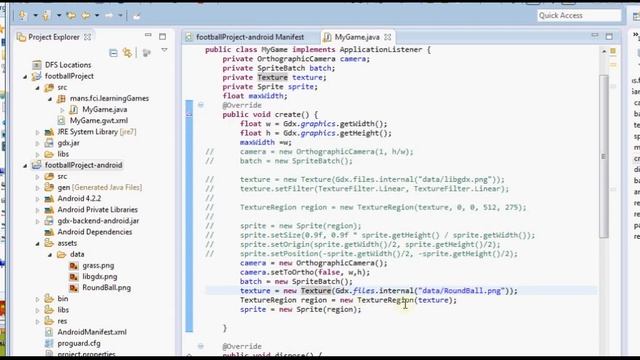Image resolution: width=640 pixels, height=360 pixels.
Task: Expand the bin folder
Action: pos(38,299)
